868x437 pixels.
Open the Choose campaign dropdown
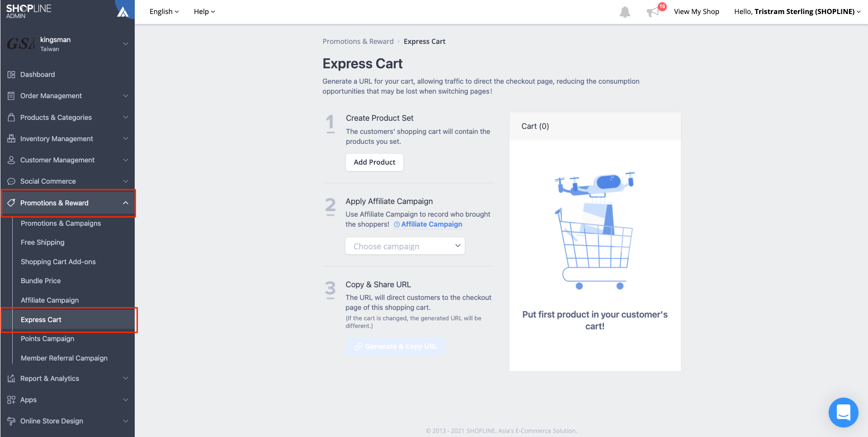click(405, 246)
